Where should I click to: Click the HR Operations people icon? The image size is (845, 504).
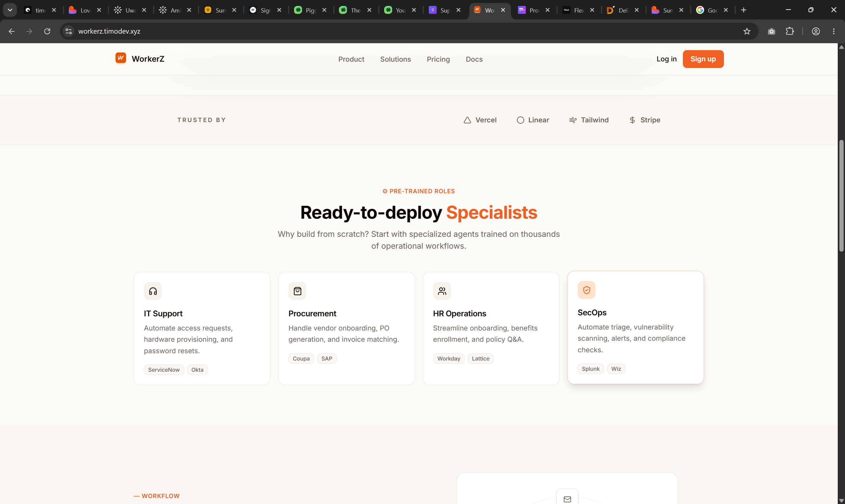(x=442, y=291)
